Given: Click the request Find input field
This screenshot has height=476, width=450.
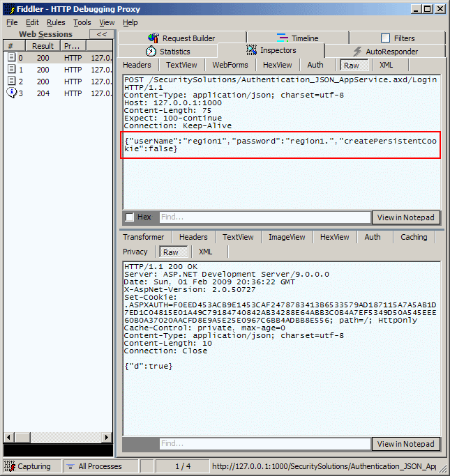Looking at the screenshot, I should [265, 217].
